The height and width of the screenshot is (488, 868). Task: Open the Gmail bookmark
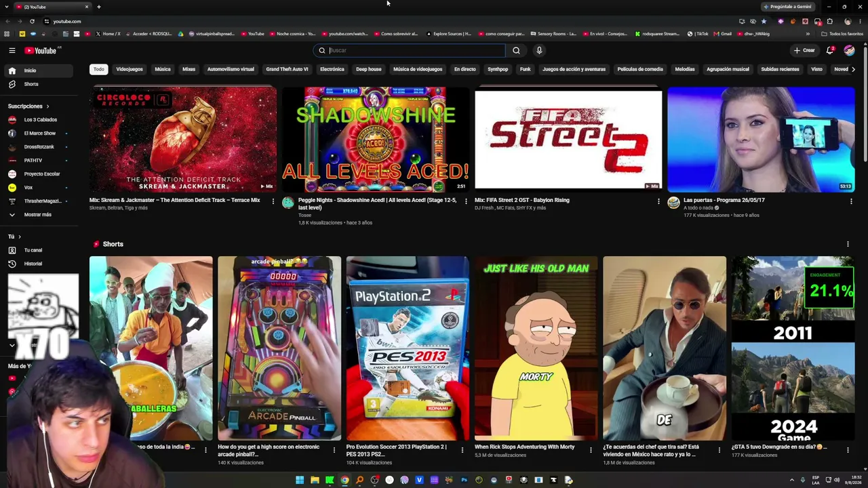[723, 34]
